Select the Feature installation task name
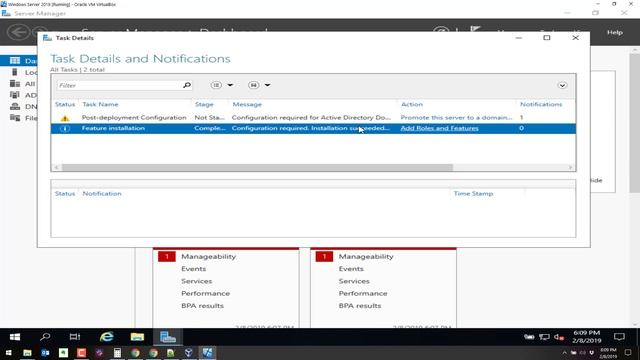This screenshot has height=360, width=640. pos(113,128)
